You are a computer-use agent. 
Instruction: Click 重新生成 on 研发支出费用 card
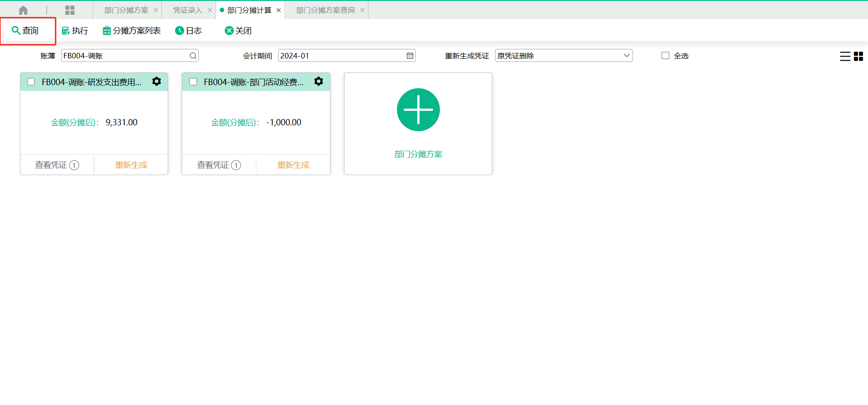[131, 165]
